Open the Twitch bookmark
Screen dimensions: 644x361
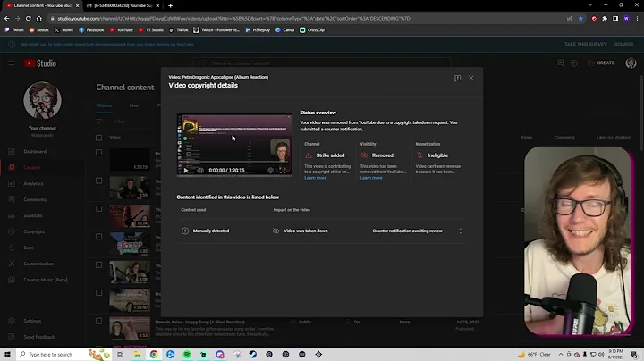tap(14, 30)
